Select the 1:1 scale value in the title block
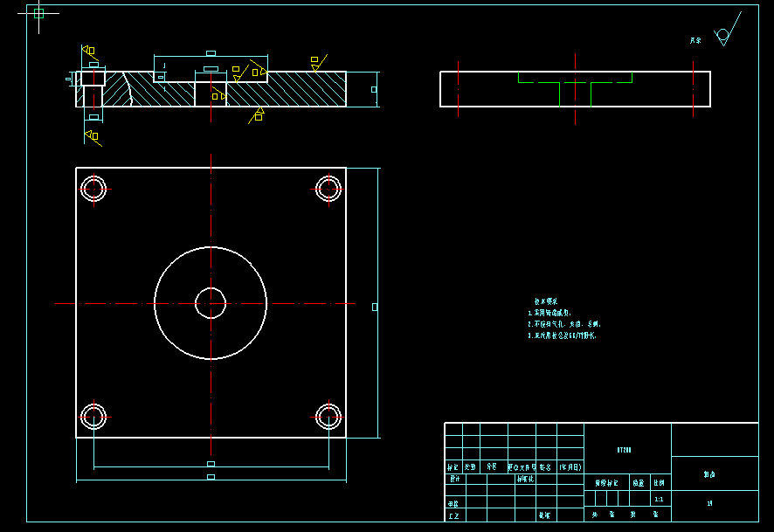Image resolution: width=774 pixels, height=532 pixels. [659, 500]
